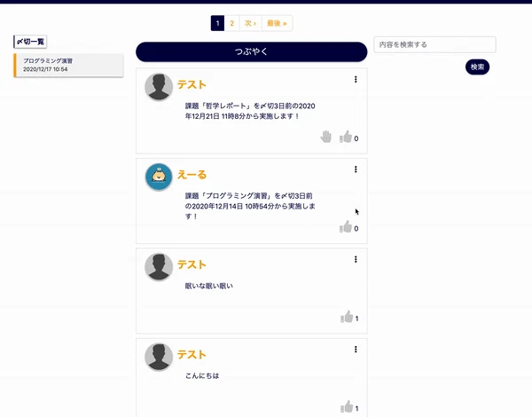
Task: Click the えーる user avatar
Action: pos(159,177)
